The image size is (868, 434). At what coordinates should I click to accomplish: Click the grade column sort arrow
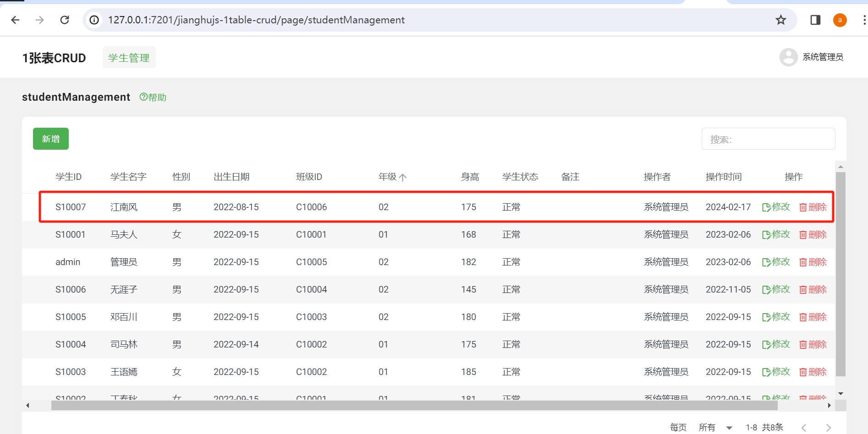[403, 178]
